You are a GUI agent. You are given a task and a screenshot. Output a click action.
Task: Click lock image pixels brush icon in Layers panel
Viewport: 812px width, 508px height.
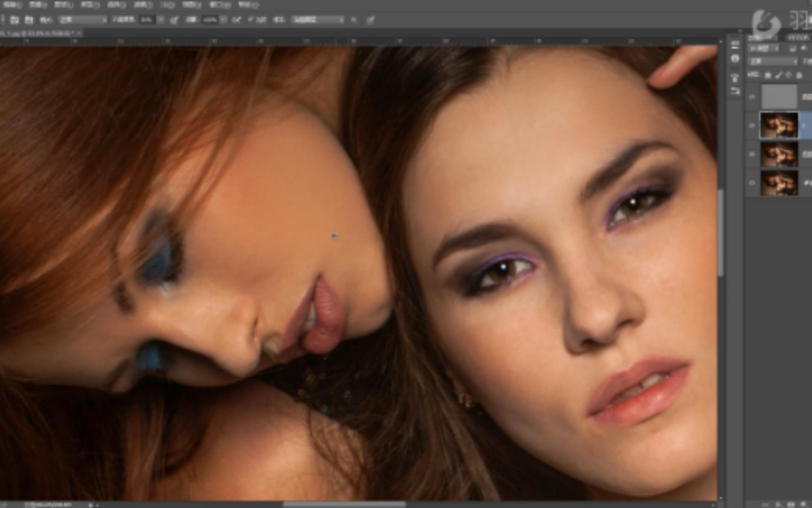pyautogui.click(x=778, y=75)
